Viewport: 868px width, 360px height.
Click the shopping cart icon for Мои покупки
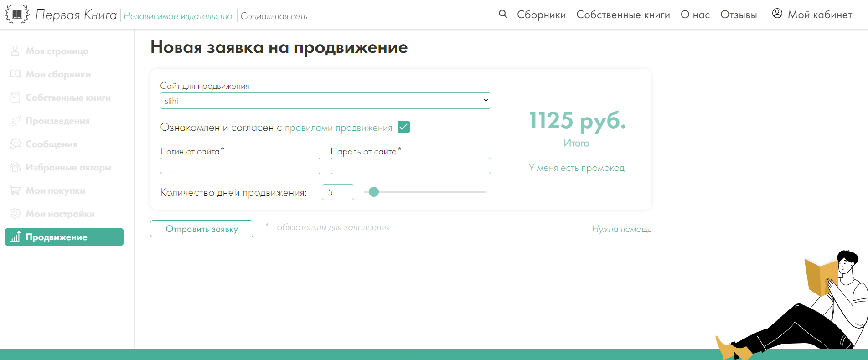click(15, 190)
